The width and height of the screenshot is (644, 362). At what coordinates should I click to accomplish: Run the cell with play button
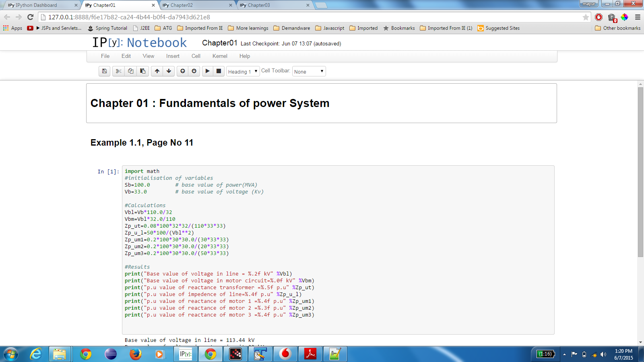point(207,71)
